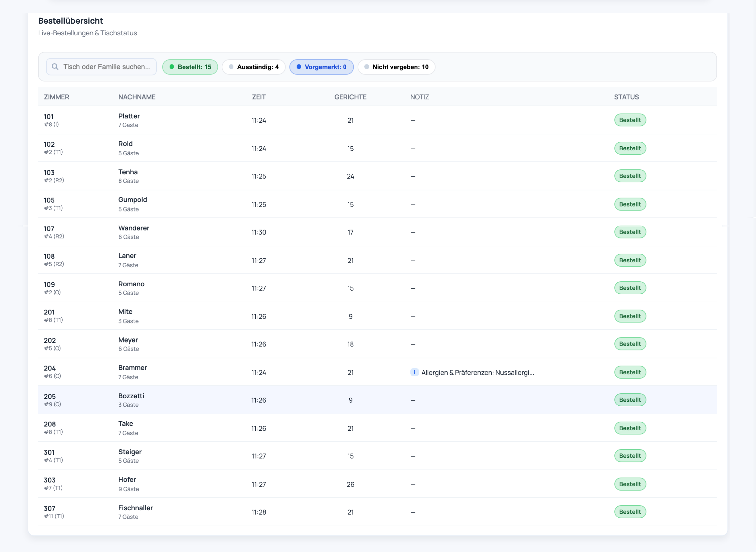Sort by the STATUS column header
Image resolution: width=756 pixels, height=552 pixels.
(x=626, y=97)
